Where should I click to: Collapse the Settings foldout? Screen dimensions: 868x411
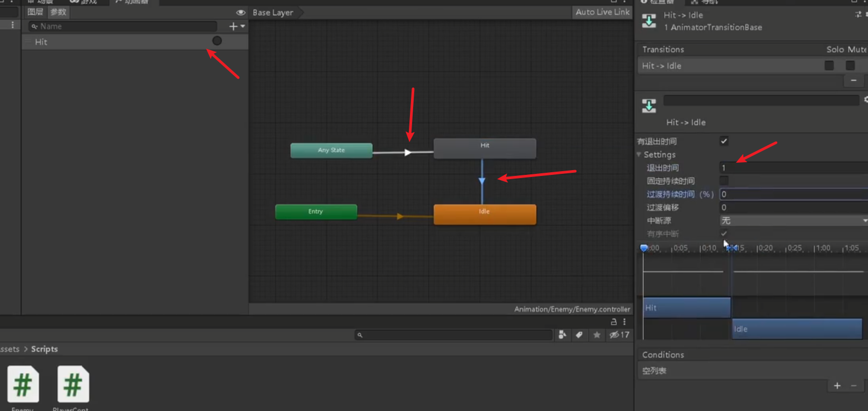point(639,154)
